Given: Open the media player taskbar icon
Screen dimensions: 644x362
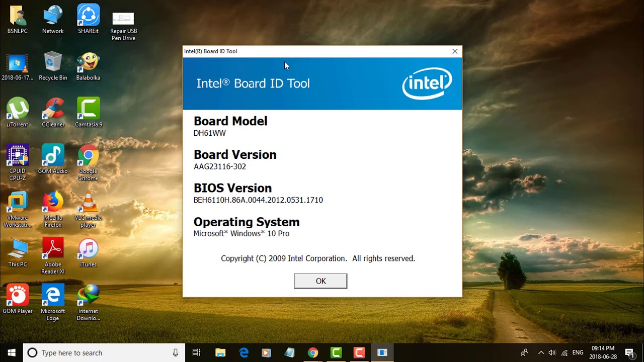Looking at the screenshot, I should pyautogui.click(x=266, y=352).
